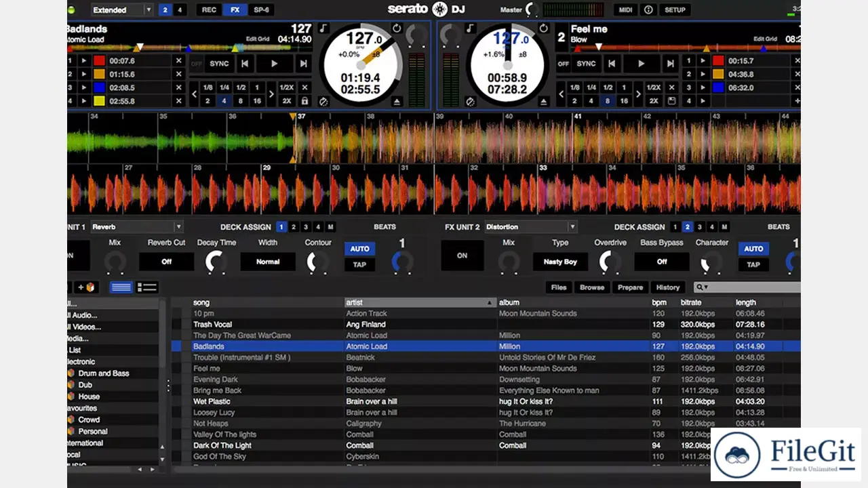Click left deck slip mode icon
Image resolution: width=868 pixels, height=488 pixels.
[x=323, y=101]
